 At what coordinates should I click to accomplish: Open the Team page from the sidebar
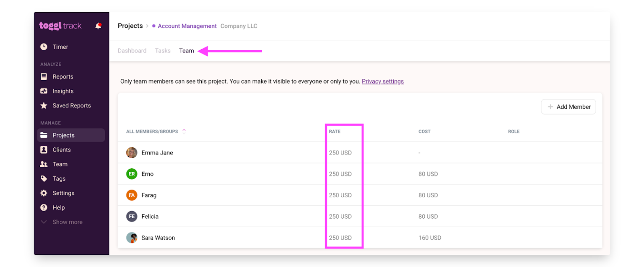pyautogui.click(x=60, y=164)
